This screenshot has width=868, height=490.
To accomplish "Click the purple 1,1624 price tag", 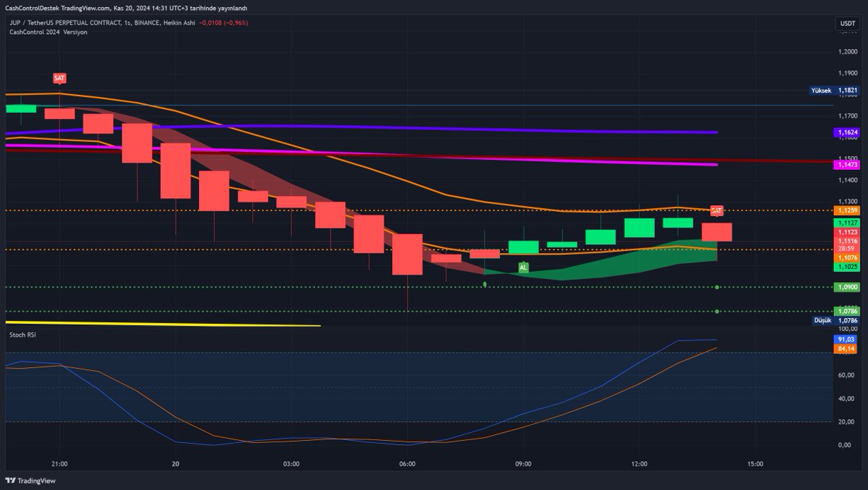I will tap(847, 133).
